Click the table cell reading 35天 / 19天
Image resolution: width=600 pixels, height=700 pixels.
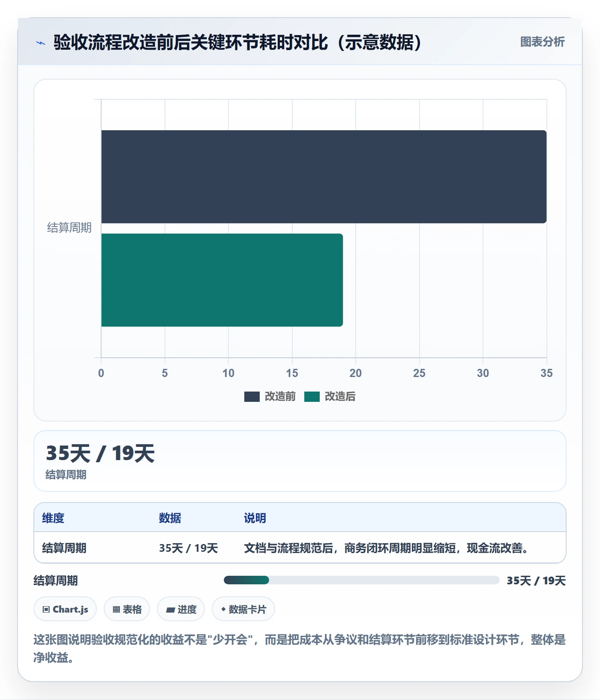pos(189,548)
